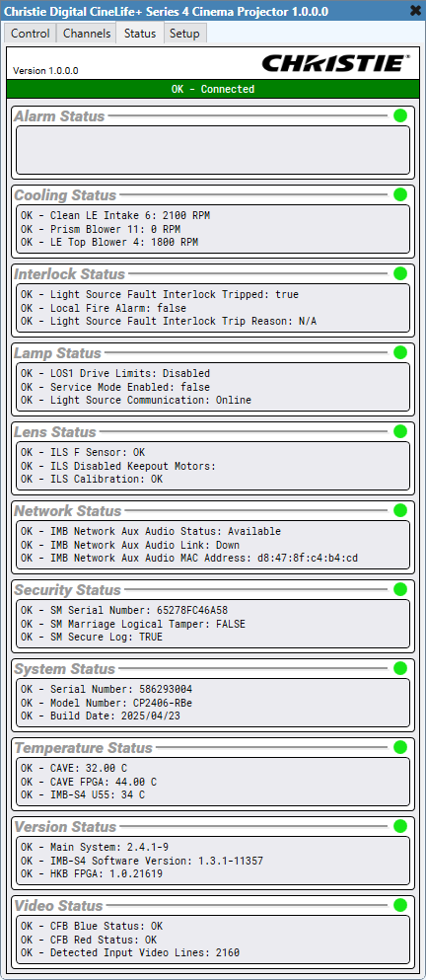Switch to the Control tab
This screenshot has width=426, height=980.
pos(30,34)
